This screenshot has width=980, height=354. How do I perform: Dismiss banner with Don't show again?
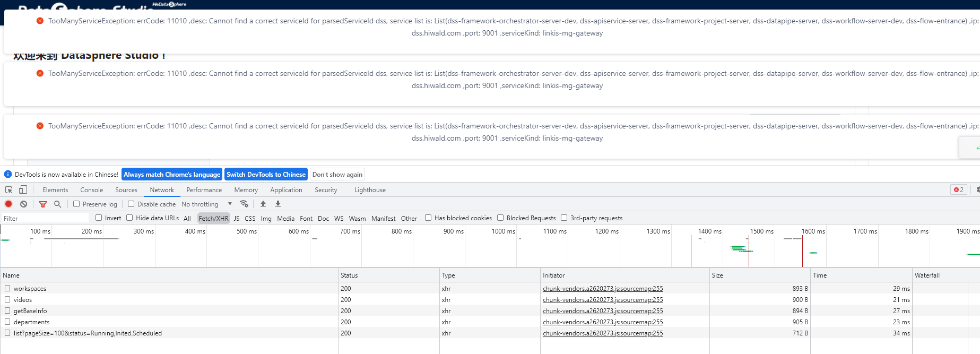pos(337,174)
